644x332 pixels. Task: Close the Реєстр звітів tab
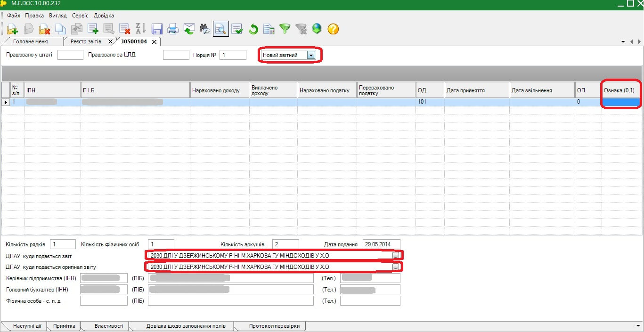click(x=110, y=42)
